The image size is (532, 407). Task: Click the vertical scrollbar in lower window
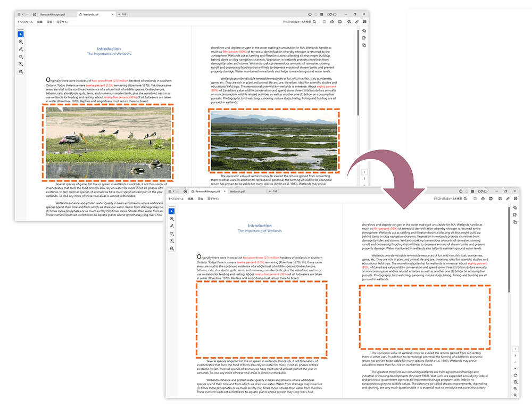(510, 250)
